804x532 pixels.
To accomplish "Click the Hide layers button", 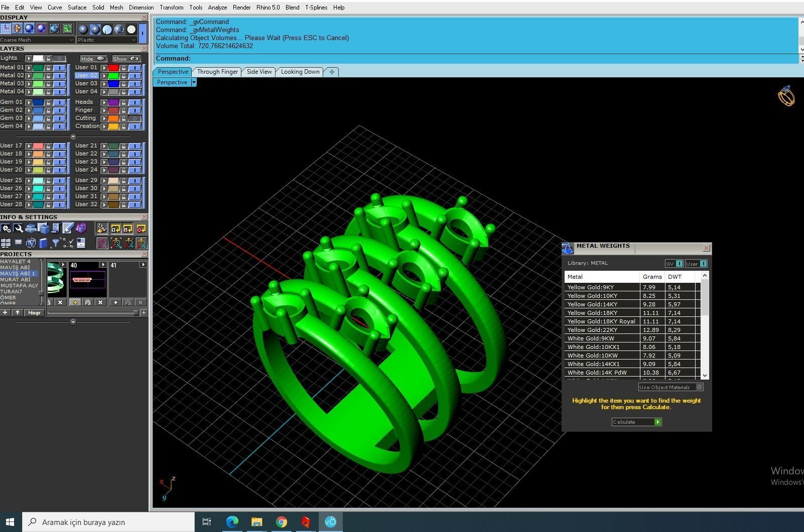I will 94,59.
